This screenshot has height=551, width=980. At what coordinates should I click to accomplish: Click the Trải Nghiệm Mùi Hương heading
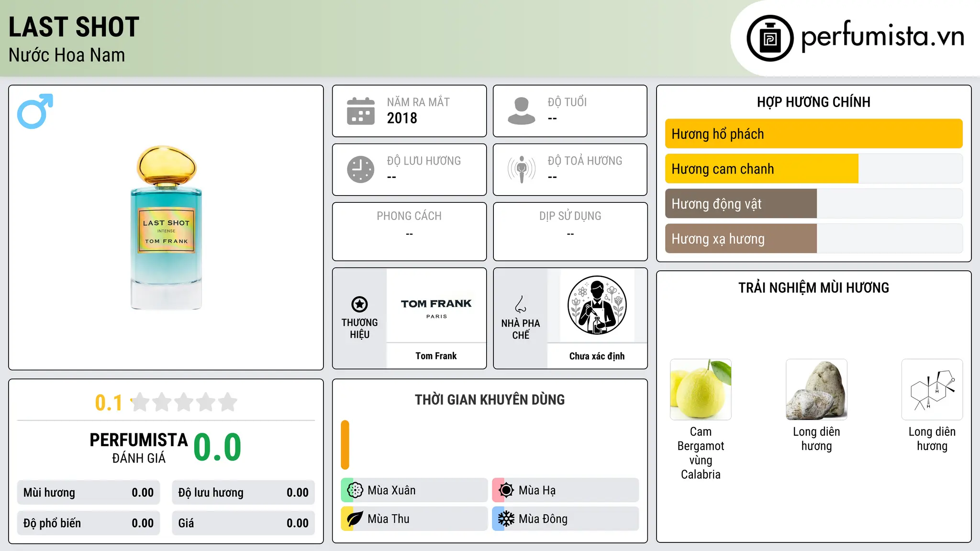click(x=813, y=287)
